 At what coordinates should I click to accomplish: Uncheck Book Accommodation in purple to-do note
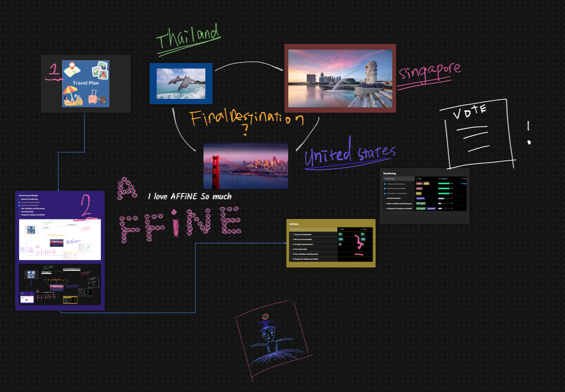19,206
